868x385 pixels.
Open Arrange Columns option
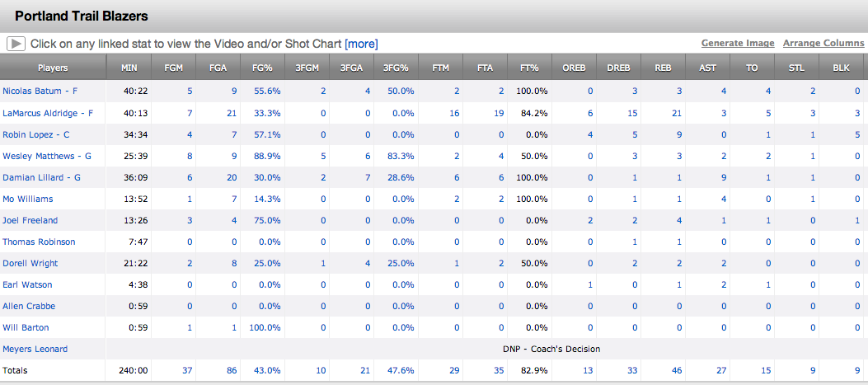point(823,43)
